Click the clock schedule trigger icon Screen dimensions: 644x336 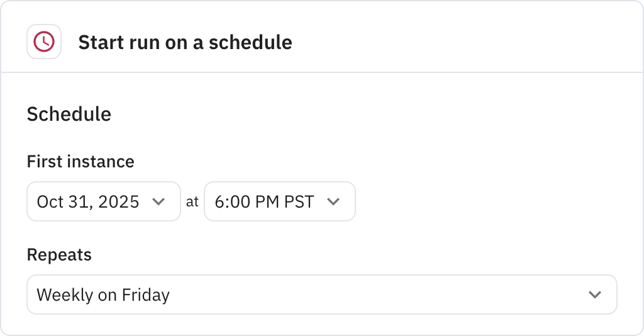coord(44,42)
